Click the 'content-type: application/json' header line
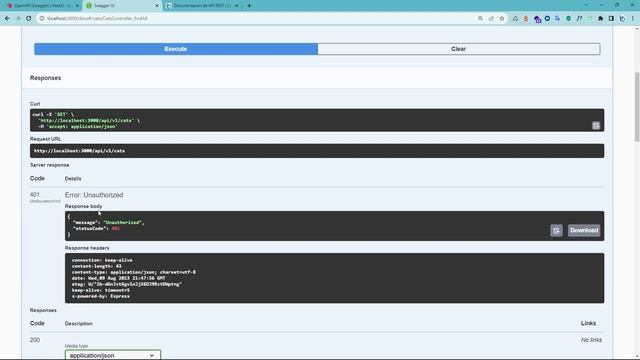 133,272
